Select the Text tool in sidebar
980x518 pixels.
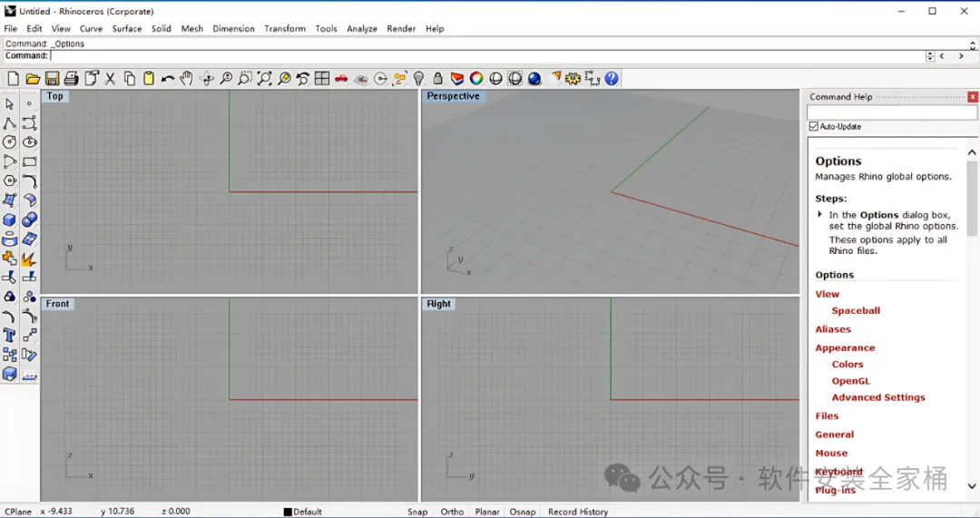click(9, 337)
